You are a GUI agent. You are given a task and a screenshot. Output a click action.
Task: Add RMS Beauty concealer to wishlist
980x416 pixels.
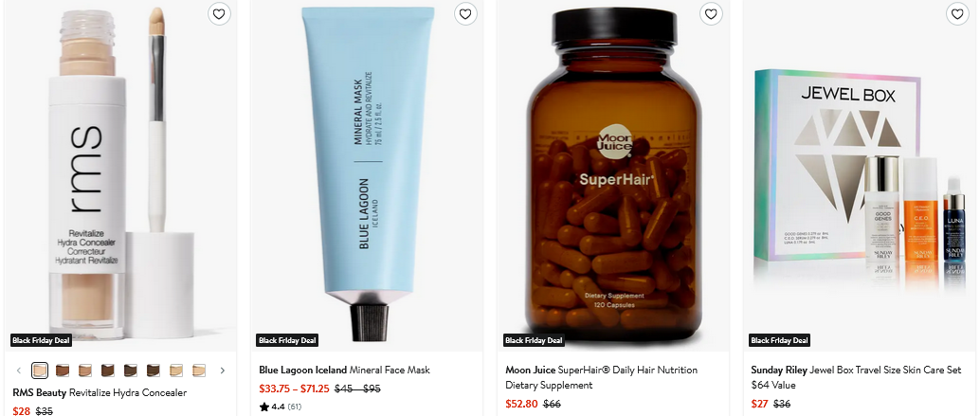(219, 14)
